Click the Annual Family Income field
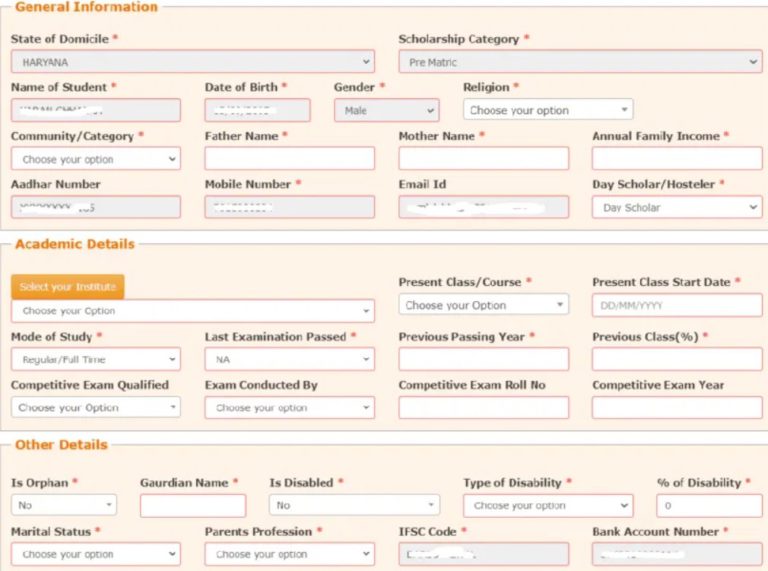Screen dimensions: 768x571 tap(677, 159)
